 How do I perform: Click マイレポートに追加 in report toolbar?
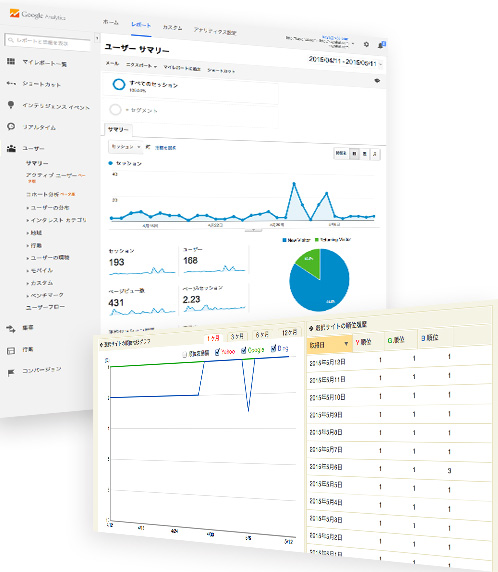point(182,68)
